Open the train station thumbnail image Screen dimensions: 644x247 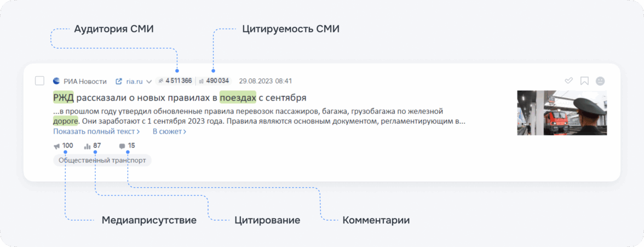(x=562, y=112)
